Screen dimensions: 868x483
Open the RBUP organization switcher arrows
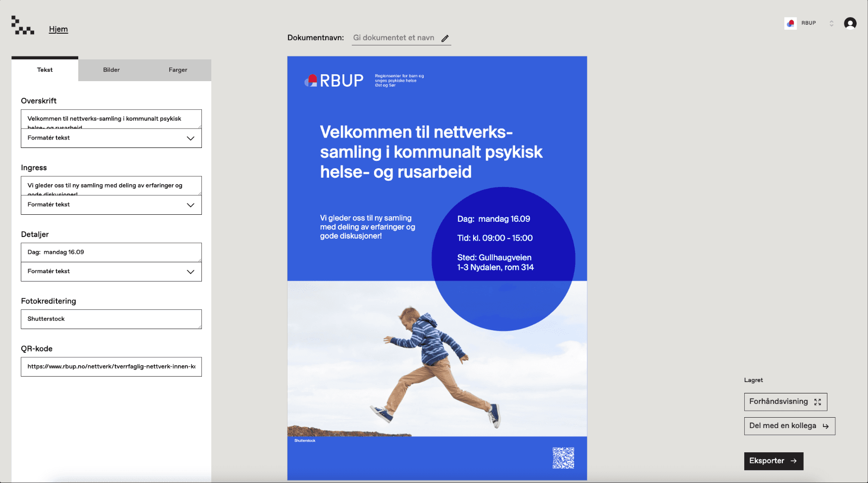coord(831,23)
